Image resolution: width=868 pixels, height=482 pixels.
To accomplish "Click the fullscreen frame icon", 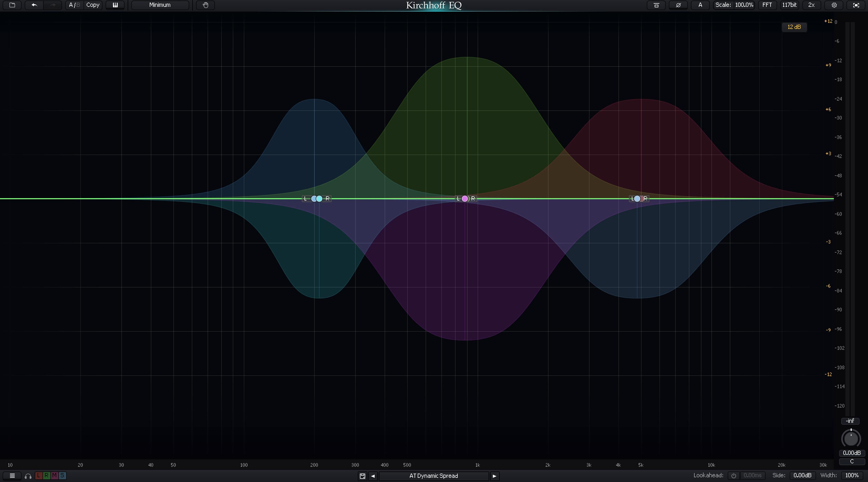I will tap(856, 5).
